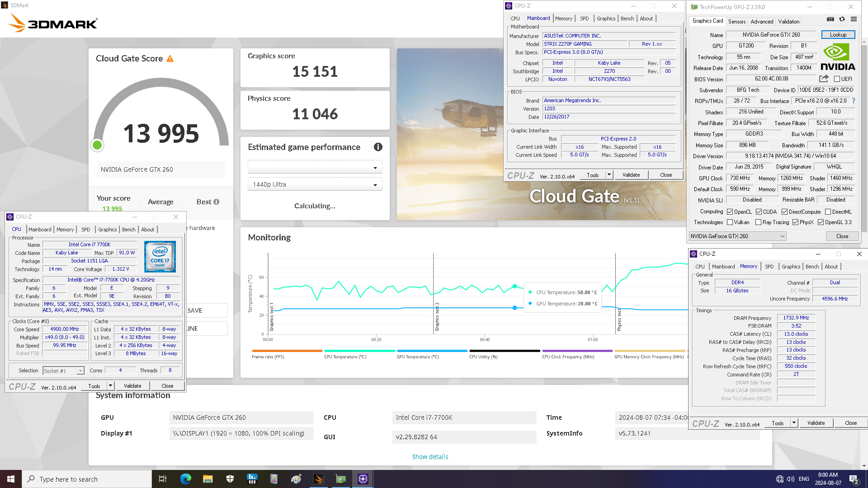Expand the Tools arrow in the Mainboard window
The width and height of the screenshot is (868, 488).
(x=609, y=175)
